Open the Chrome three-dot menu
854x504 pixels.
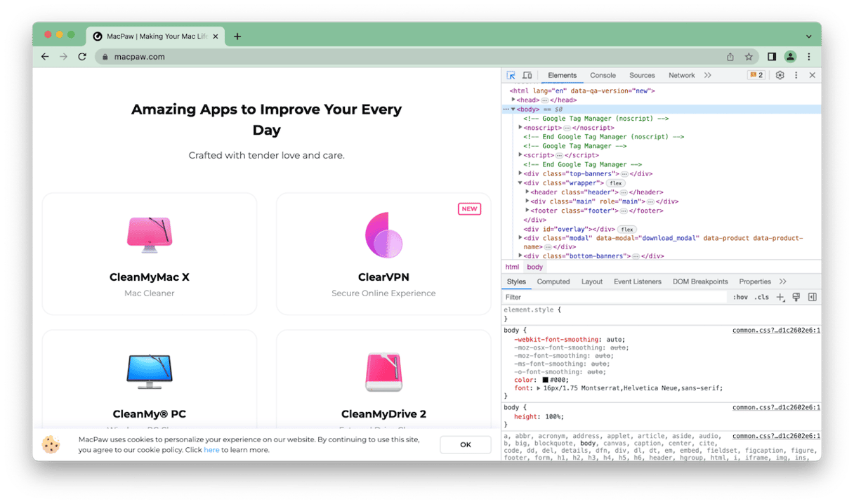[x=809, y=57]
